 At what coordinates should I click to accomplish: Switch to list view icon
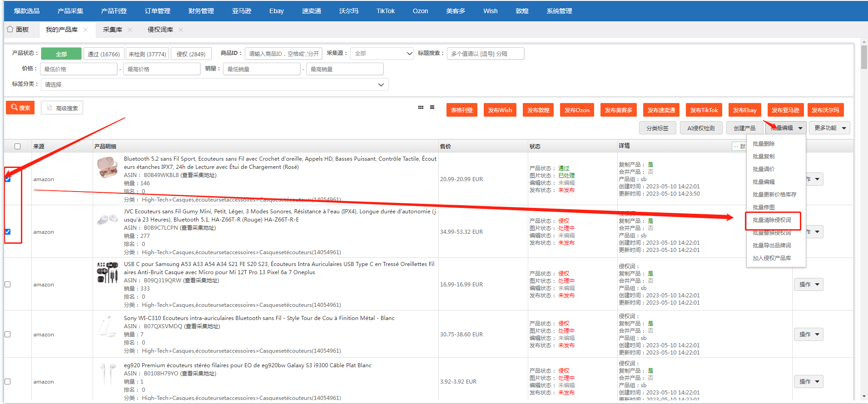point(432,108)
